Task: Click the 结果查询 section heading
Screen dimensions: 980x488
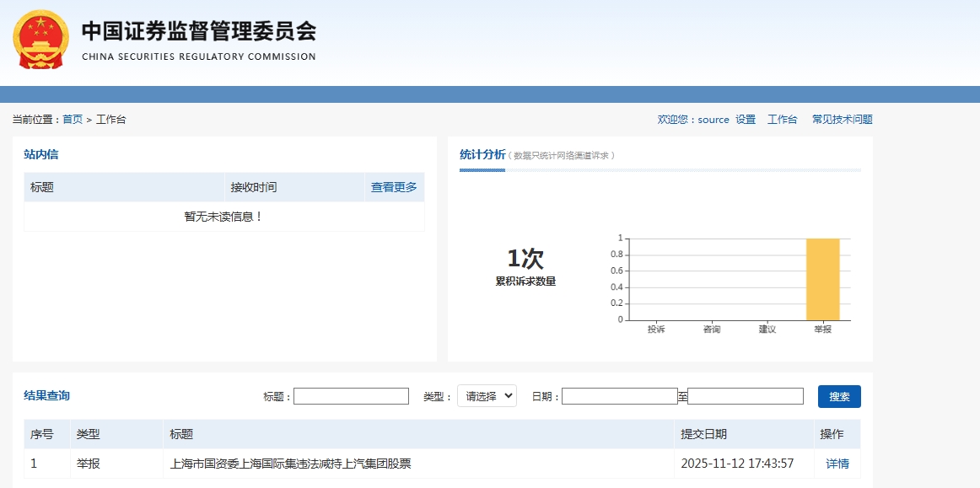Action: tap(47, 395)
